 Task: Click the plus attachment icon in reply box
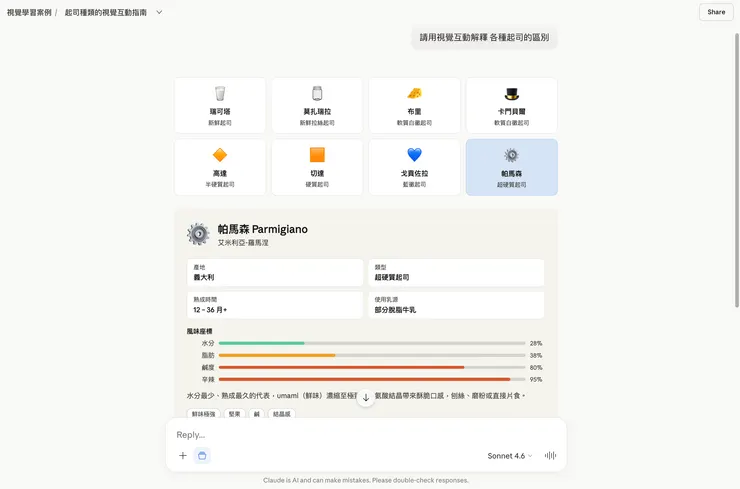[183, 455]
